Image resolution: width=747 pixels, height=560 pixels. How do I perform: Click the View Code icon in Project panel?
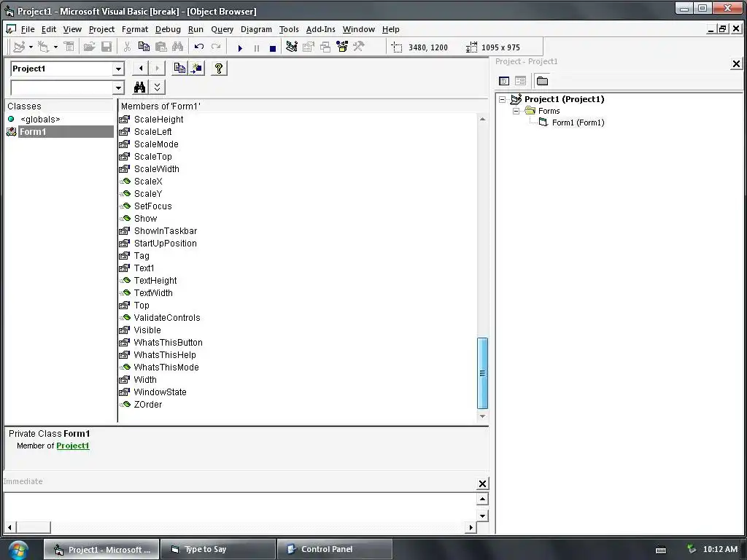(x=503, y=81)
